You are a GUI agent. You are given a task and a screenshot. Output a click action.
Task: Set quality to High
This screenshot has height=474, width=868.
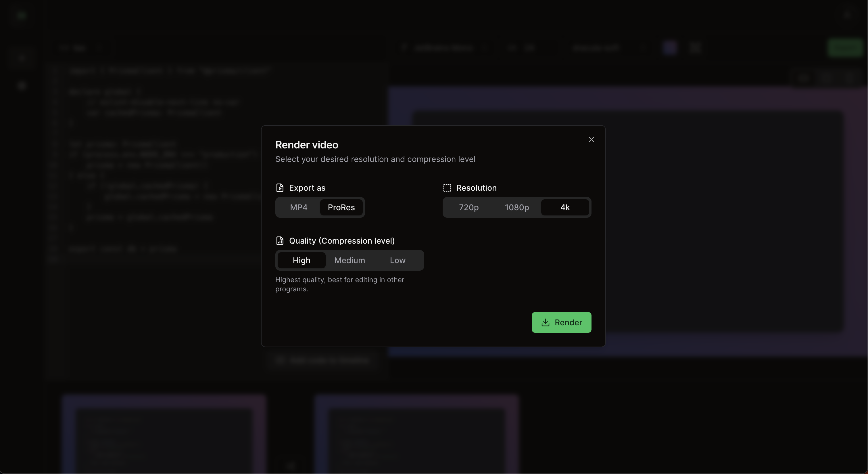pyautogui.click(x=301, y=260)
